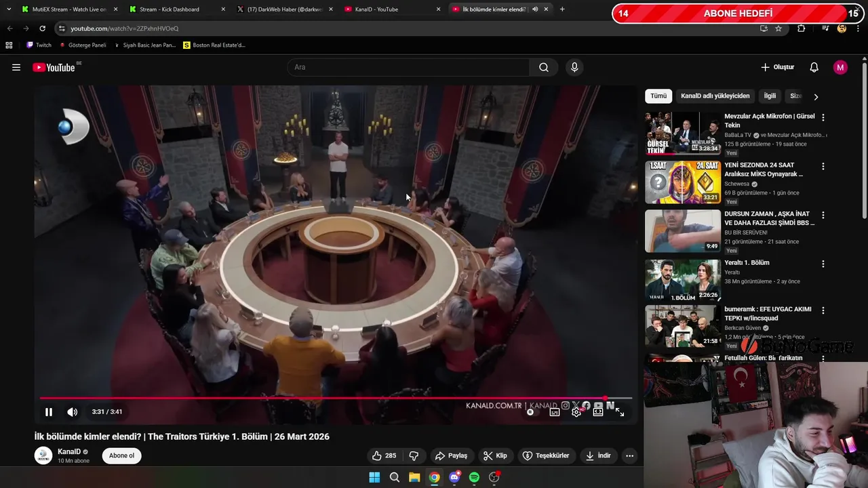Open YouTube notifications bell
The image size is (868, 488).
(x=814, y=67)
